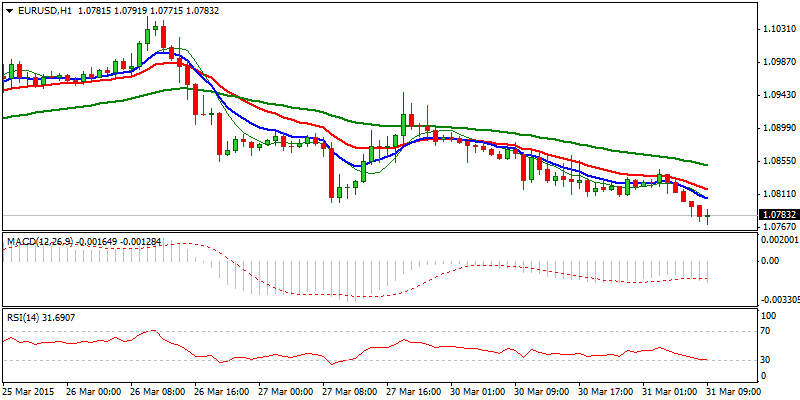The height and width of the screenshot is (400, 800).
Task: Click the 31 Mar 09:00 time label
Action: point(734,390)
